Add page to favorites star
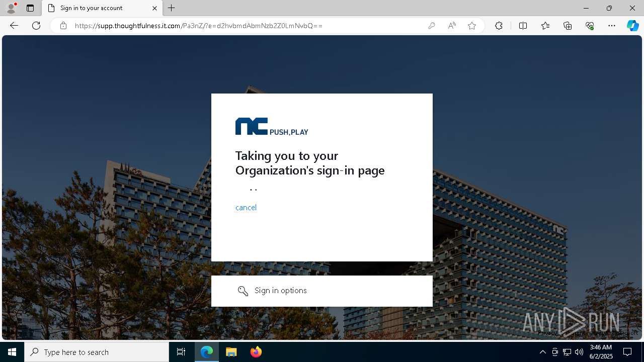The image size is (644, 362). [472, 26]
